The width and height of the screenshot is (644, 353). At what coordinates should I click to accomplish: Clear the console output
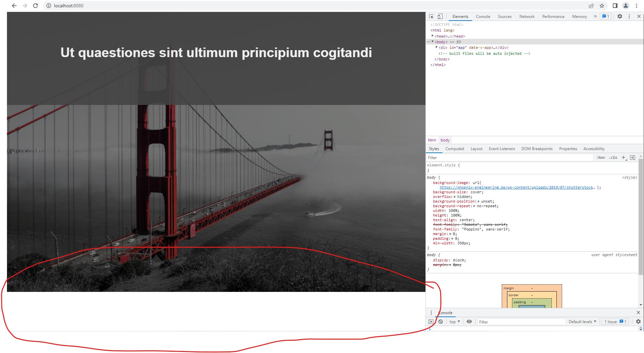pos(440,321)
